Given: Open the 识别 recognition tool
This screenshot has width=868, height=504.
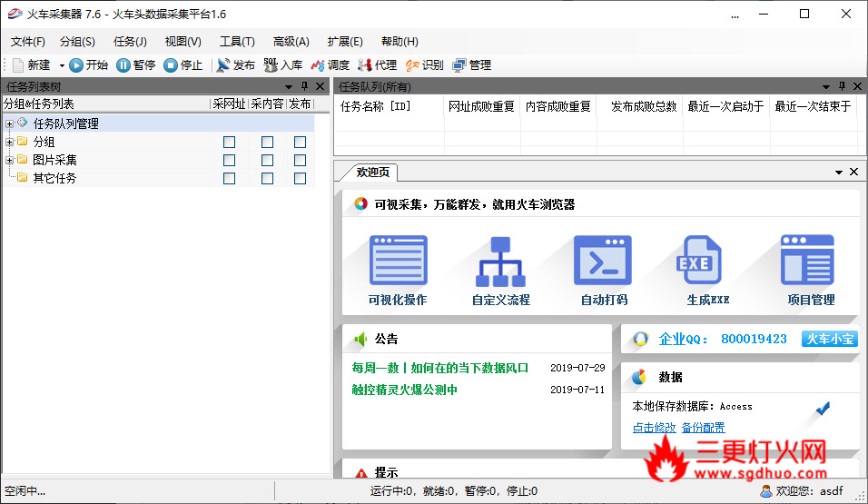Looking at the screenshot, I should point(425,65).
